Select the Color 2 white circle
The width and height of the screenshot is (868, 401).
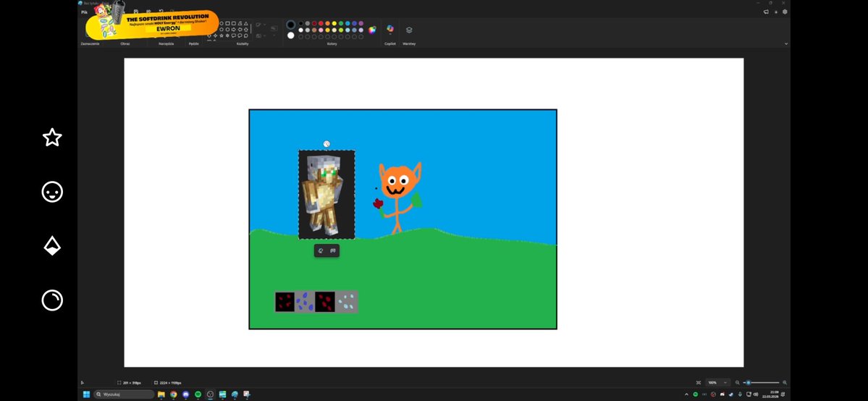click(290, 35)
